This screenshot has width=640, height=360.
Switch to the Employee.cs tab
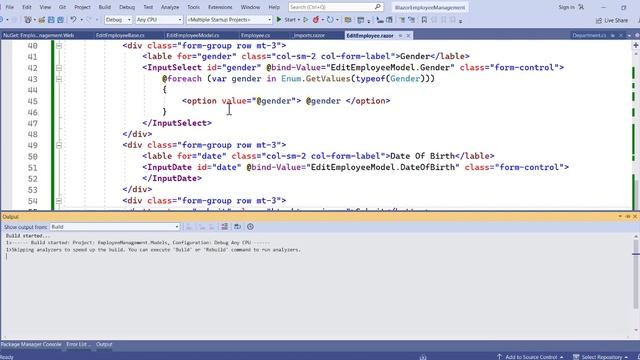(x=256, y=36)
